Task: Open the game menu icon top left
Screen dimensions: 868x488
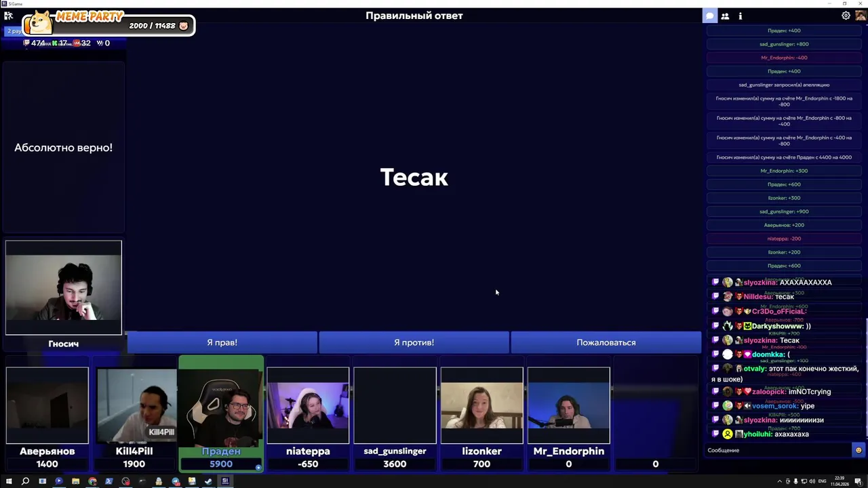Action: [8, 16]
